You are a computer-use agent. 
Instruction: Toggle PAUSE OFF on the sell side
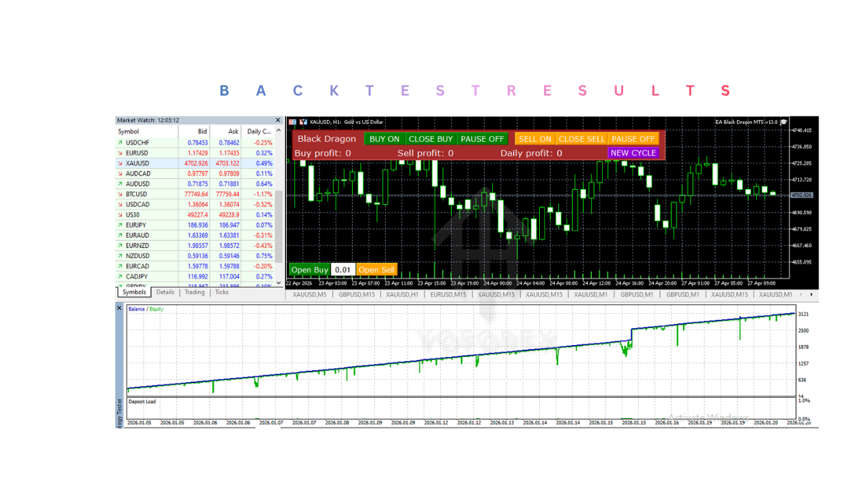633,138
